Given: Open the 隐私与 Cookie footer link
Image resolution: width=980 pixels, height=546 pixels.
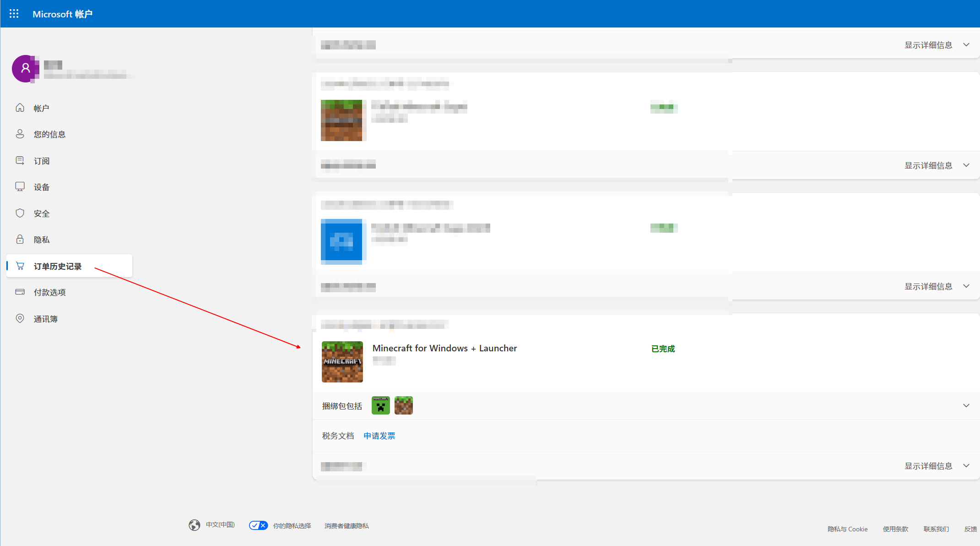Looking at the screenshot, I should [847, 529].
